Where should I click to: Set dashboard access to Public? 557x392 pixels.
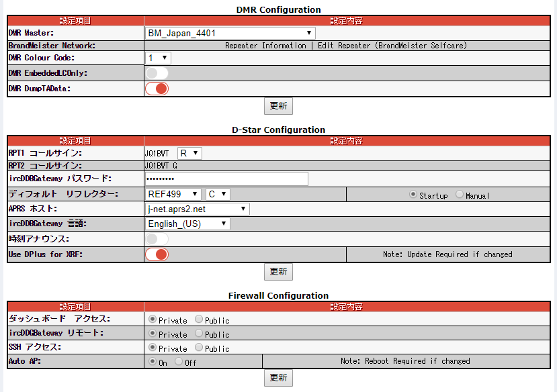(x=199, y=320)
